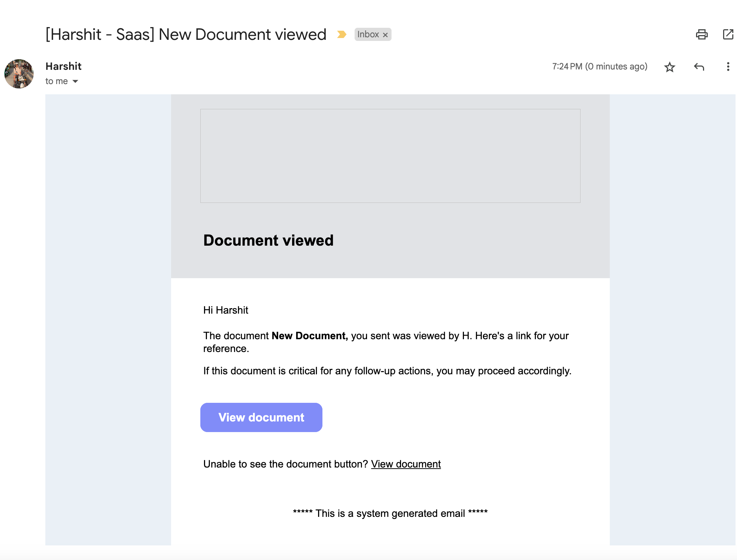Click the empty header image placeholder
737x560 pixels.
pyautogui.click(x=390, y=156)
